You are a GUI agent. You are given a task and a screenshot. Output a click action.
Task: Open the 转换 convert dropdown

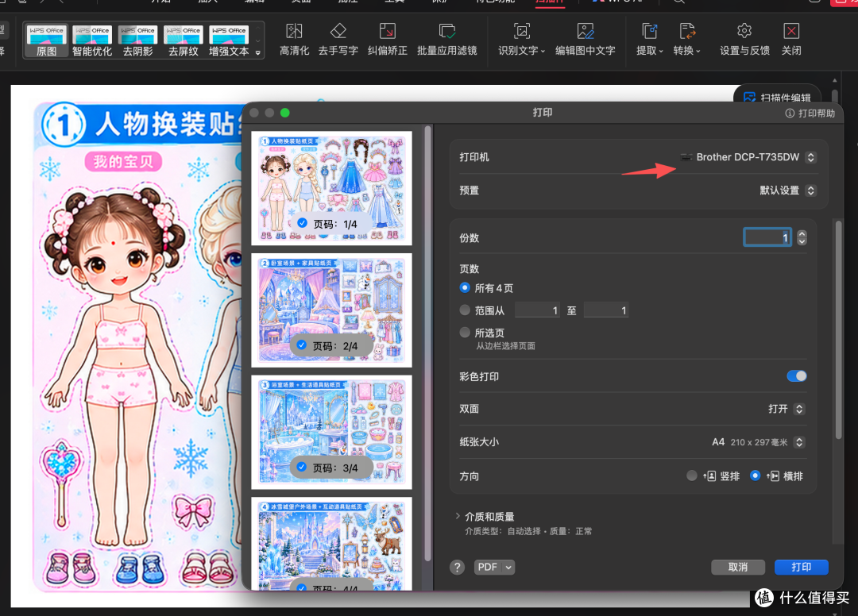tap(686, 40)
